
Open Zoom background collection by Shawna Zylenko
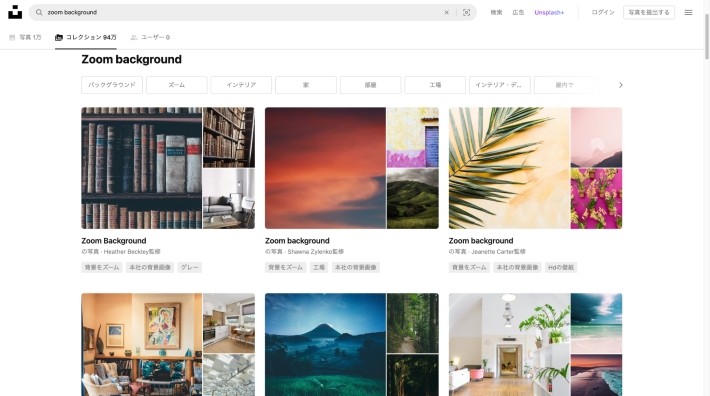297,241
